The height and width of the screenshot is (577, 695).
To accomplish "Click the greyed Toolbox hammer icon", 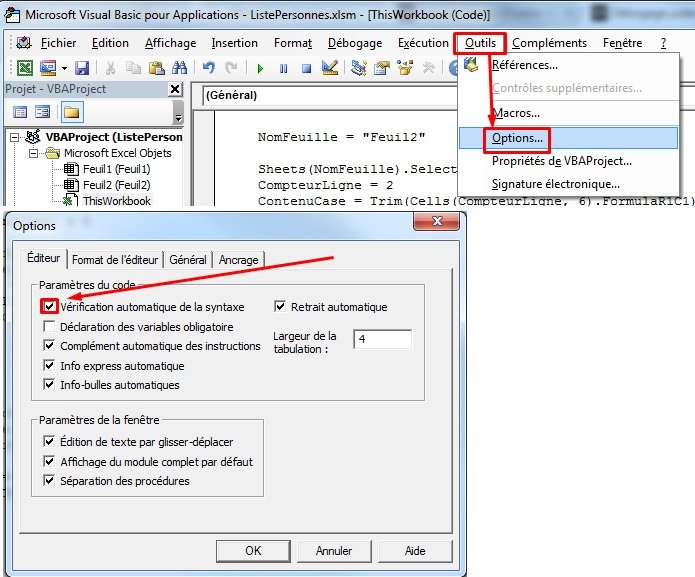I will [x=428, y=68].
